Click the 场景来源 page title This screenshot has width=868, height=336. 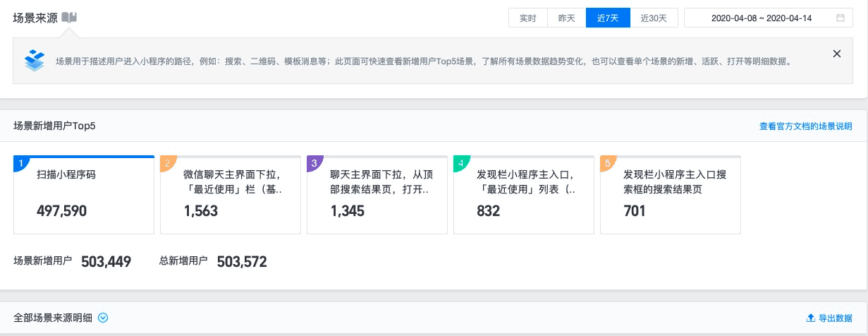pos(35,18)
